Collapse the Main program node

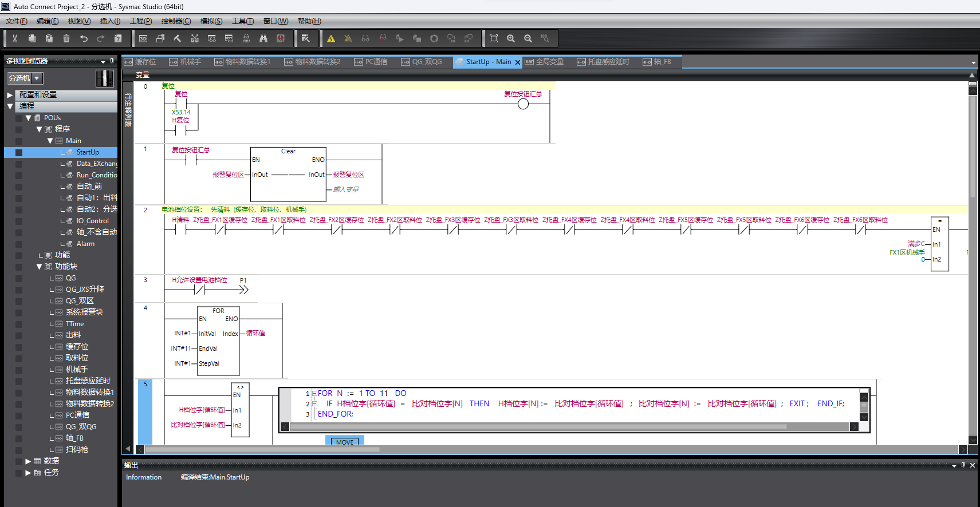click(x=50, y=141)
